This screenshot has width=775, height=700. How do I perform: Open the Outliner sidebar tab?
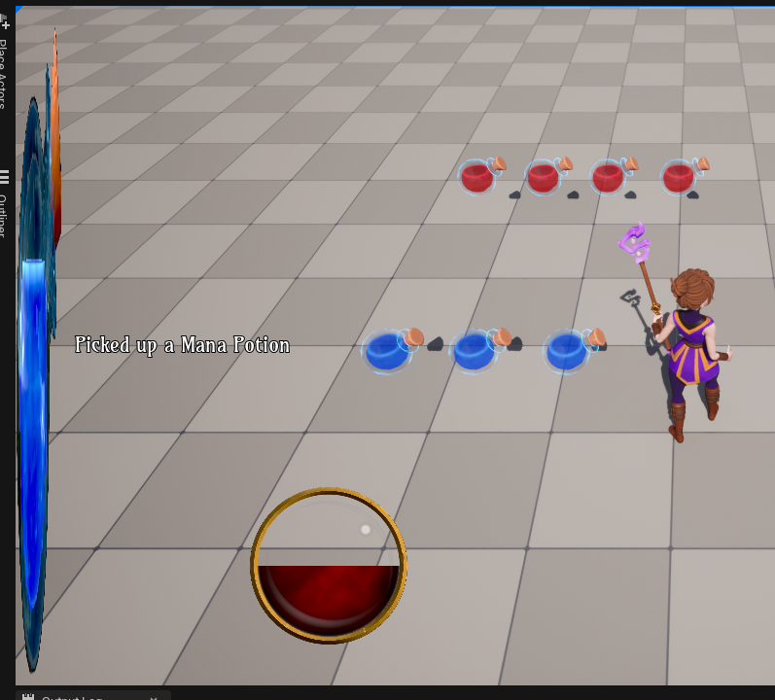4,203
